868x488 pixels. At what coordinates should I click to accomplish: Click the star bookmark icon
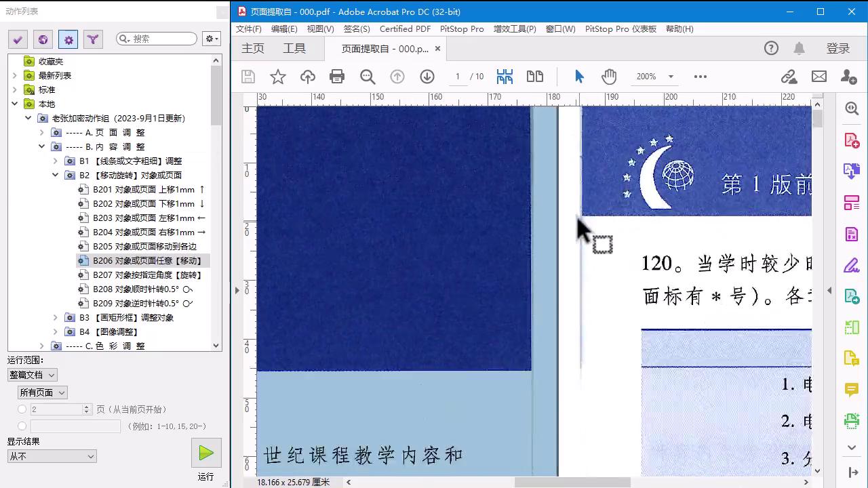coord(278,77)
